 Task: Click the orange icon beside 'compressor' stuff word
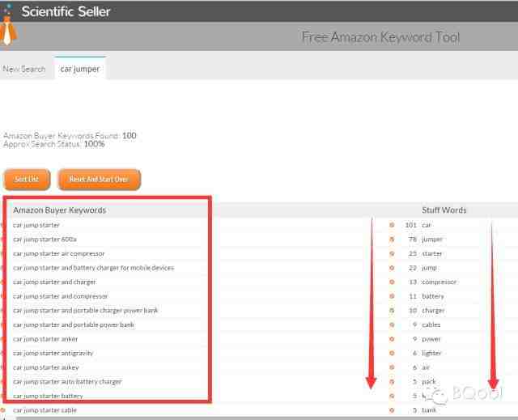(x=392, y=282)
